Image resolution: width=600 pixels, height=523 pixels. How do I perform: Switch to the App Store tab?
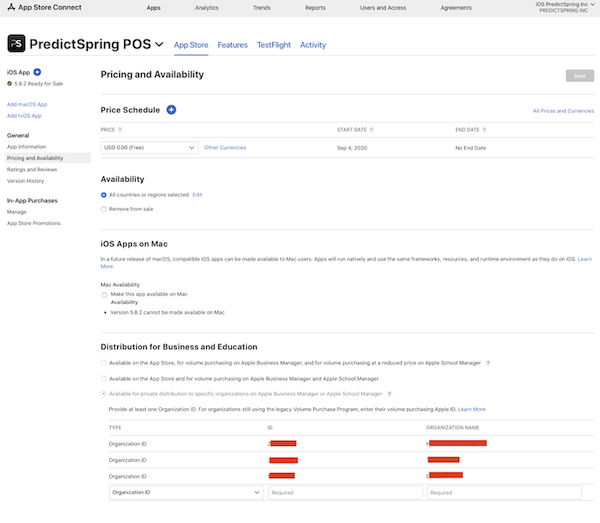[191, 45]
